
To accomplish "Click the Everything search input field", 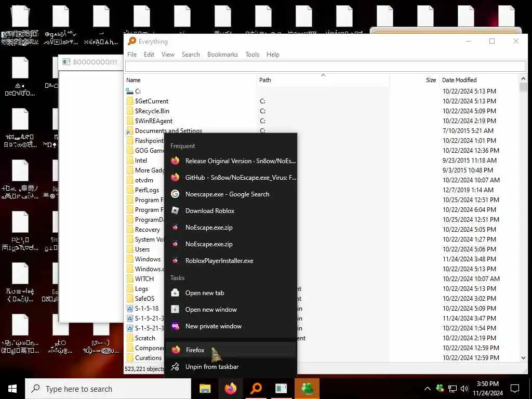I will tap(325, 66).
